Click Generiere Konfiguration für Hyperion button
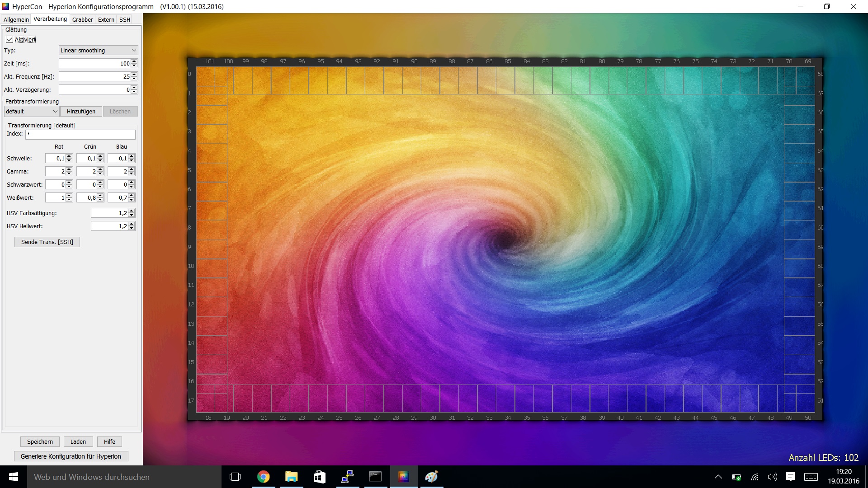Image resolution: width=868 pixels, height=488 pixels. click(x=71, y=456)
